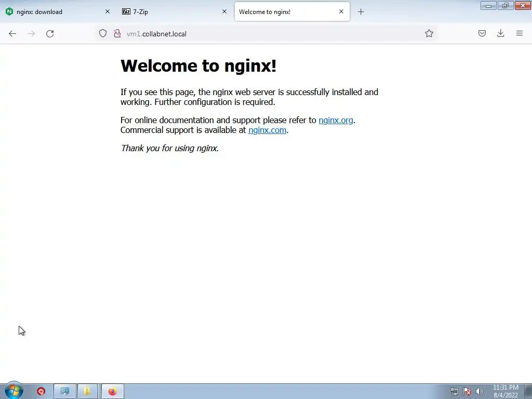
Task: Minimize the Firefox window
Action: pos(488,5)
